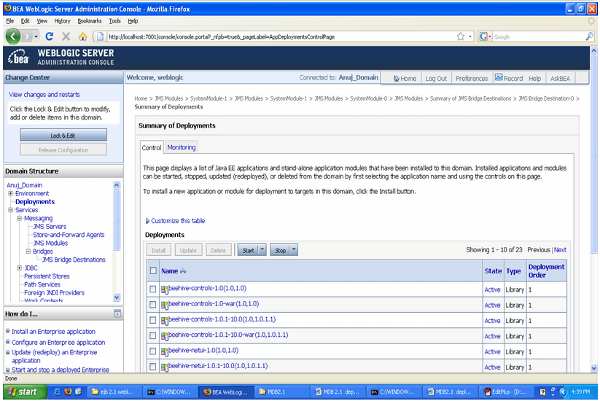Open Internet Explorer quick launch icon
Image resolution: width=600 pixels, height=401 pixels.
[57, 392]
